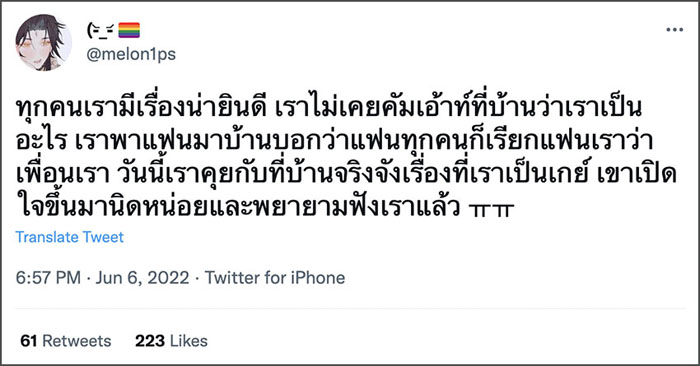The width and height of the screenshot is (700, 366).
Task: Select the emoticon display name beside the flag
Action: coord(100,30)
